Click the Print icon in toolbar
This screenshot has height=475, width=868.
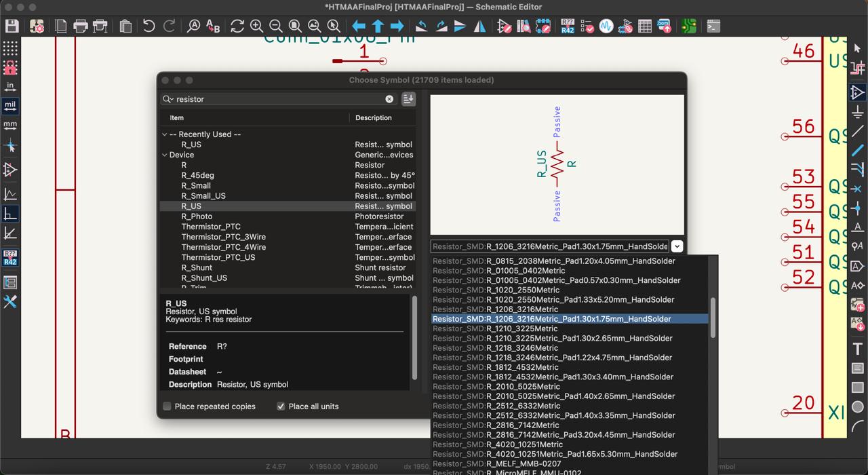pos(81,26)
